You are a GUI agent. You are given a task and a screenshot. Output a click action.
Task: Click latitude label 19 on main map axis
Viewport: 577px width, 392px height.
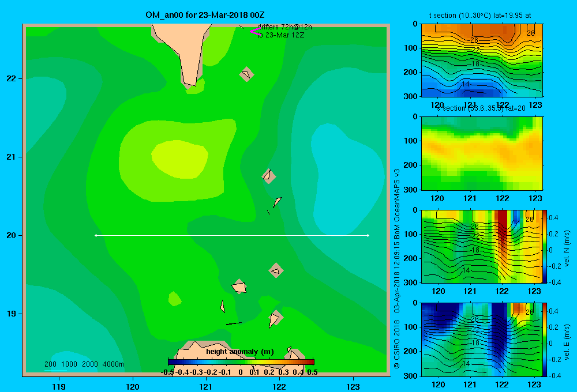pos(12,314)
